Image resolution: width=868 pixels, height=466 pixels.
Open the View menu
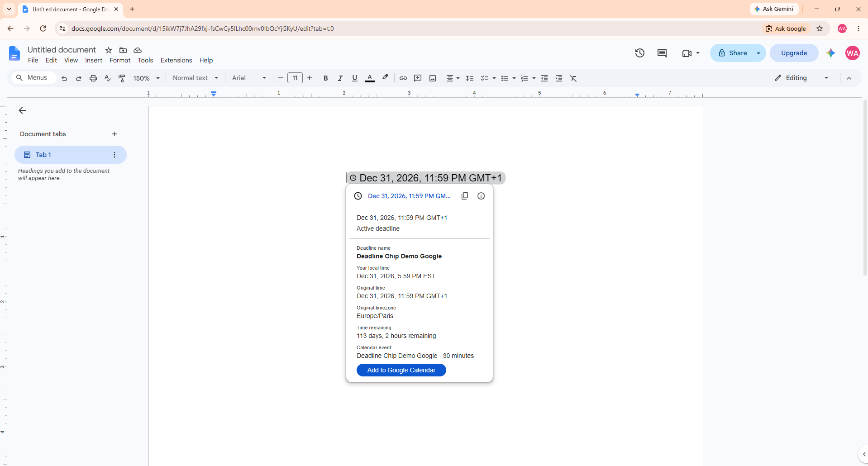click(71, 60)
